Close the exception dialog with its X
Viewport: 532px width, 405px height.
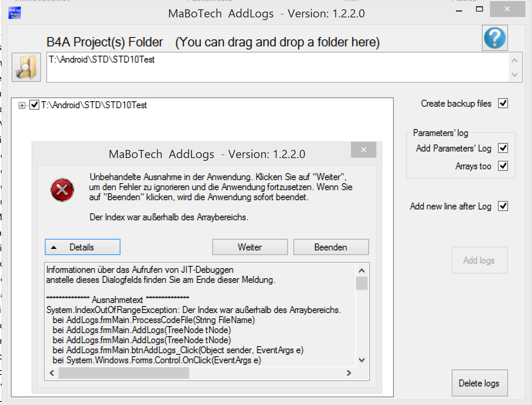tap(363, 150)
